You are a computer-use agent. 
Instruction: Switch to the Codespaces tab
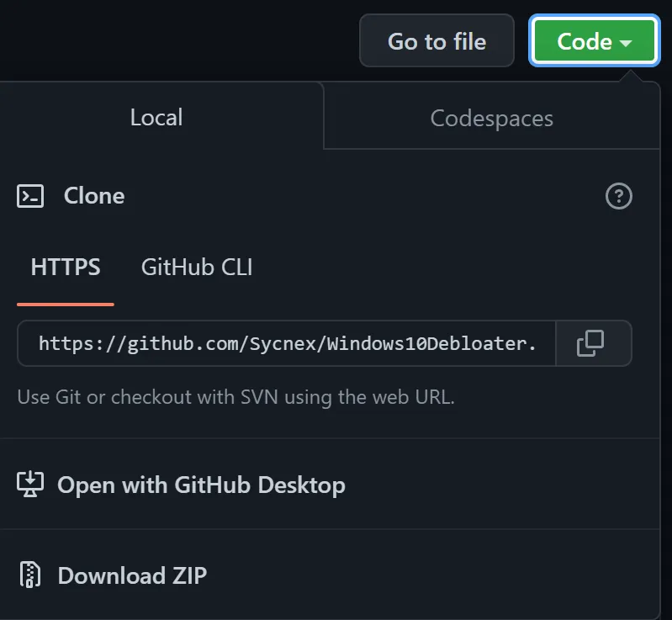[491, 118]
